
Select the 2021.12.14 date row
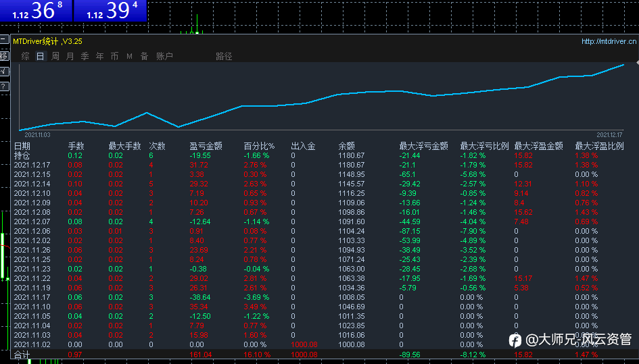click(x=32, y=184)
